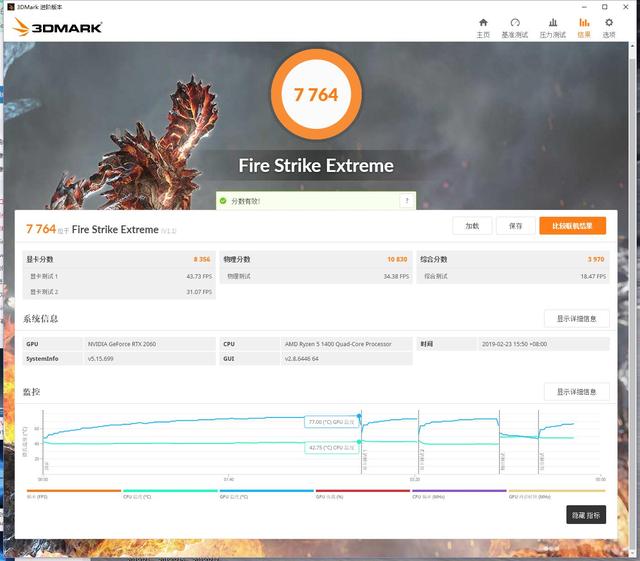Click the monitoring (监控) section heading
The width and height of the screenshot is (640, 561).
(x=31, y=392)
